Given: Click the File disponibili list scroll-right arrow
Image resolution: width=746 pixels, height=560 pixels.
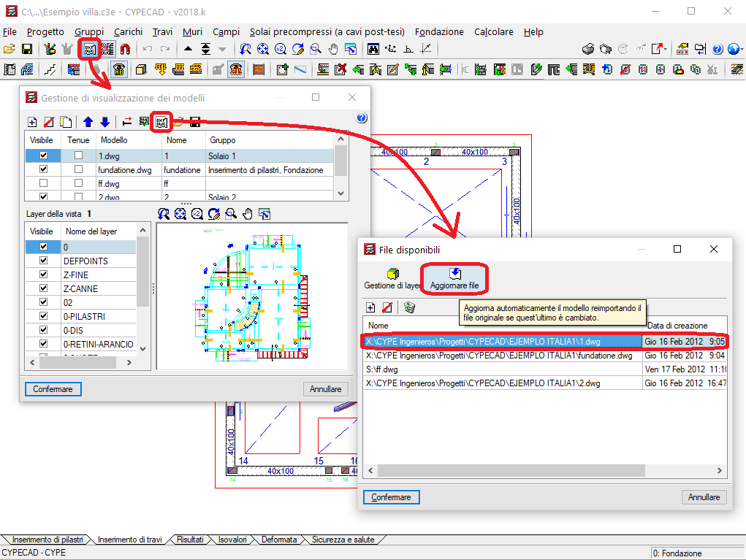Looking at the screenshot, I should point(720,471).
